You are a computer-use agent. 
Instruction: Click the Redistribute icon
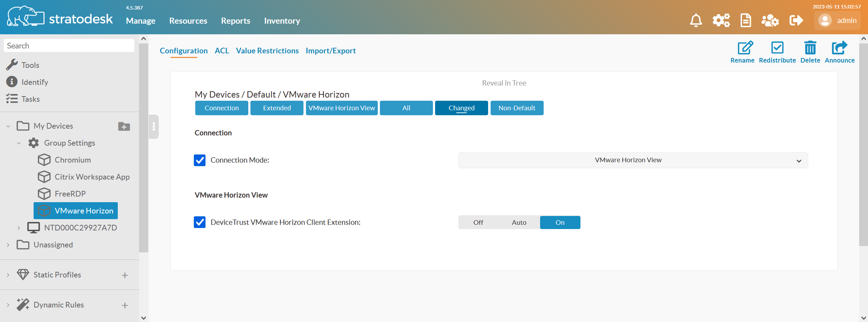777,48
